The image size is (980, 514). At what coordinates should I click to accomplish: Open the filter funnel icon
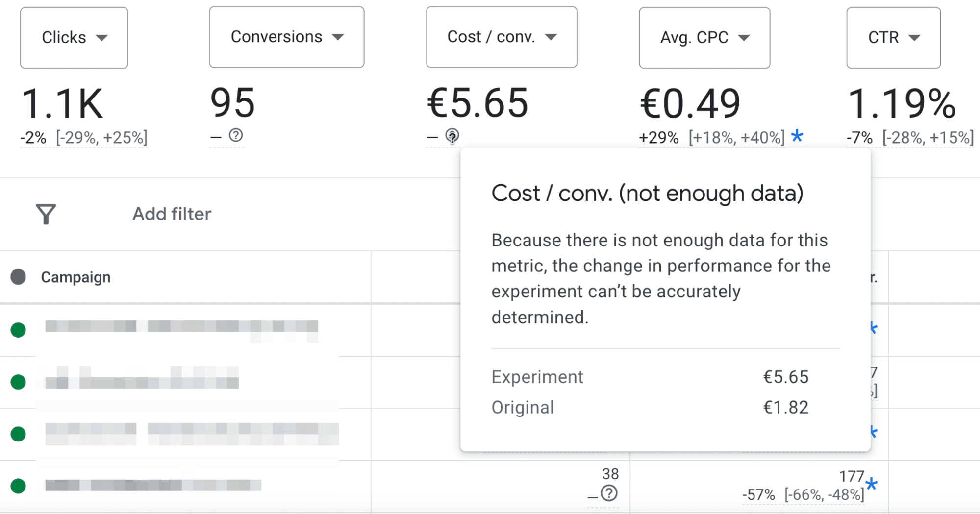click(x=45, y=213)
